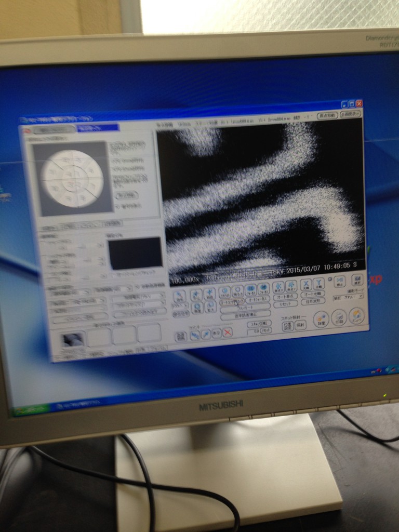This screenshot has width=399, height=532.
Task: Select the Focus icon beside the brightness icon
Action: (x=251, y=289)
